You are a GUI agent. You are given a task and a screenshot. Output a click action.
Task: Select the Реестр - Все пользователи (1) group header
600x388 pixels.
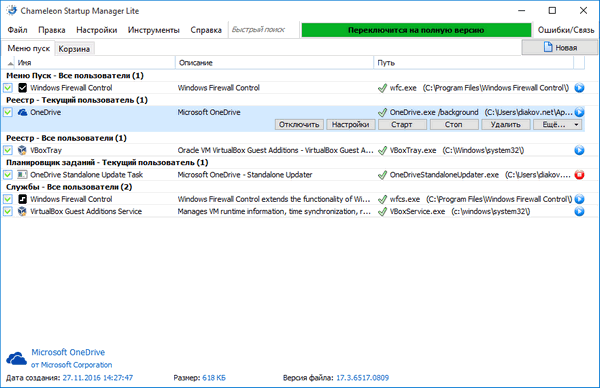click(x=66, y=138)
